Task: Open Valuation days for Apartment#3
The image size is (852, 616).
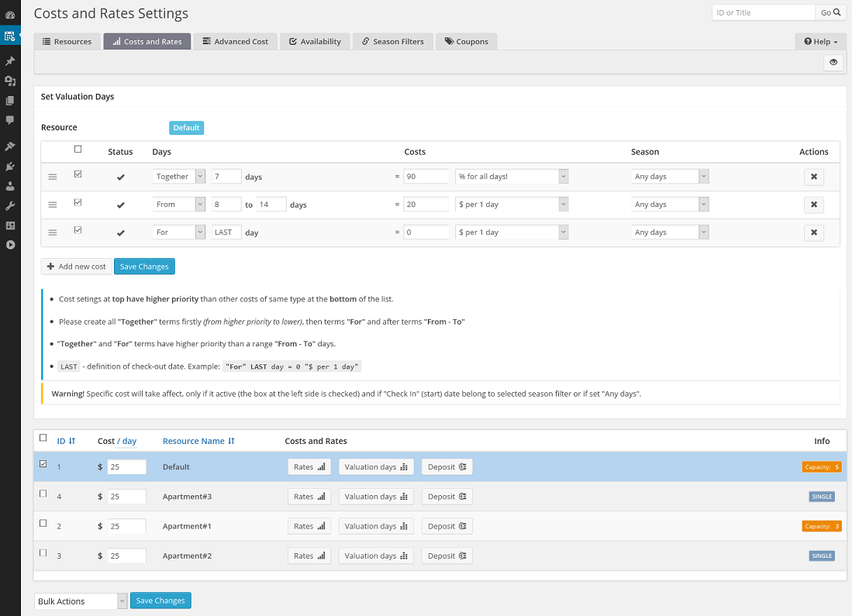Action: tap(376, 497)
